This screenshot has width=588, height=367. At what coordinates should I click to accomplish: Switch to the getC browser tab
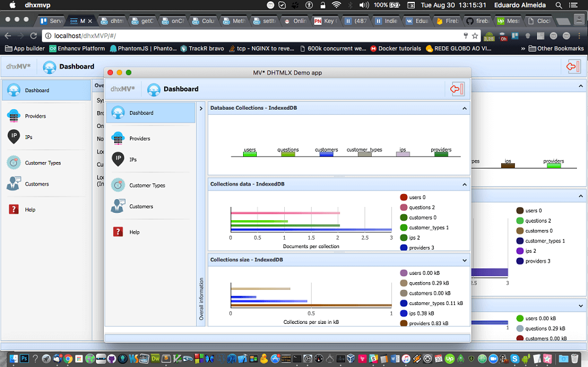click(x=143, y=21)
